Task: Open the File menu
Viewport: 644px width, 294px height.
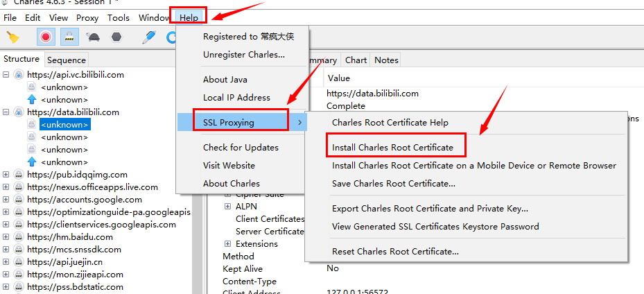Action: 10,17
